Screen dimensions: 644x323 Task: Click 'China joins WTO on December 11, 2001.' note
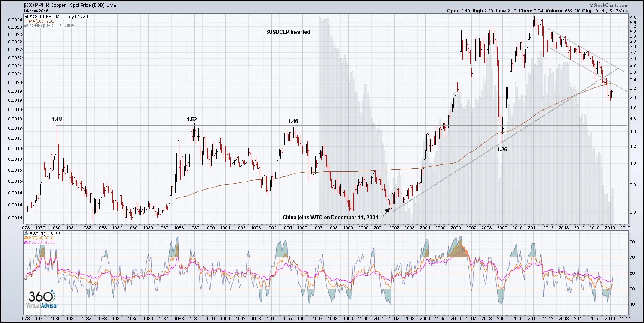331,217
